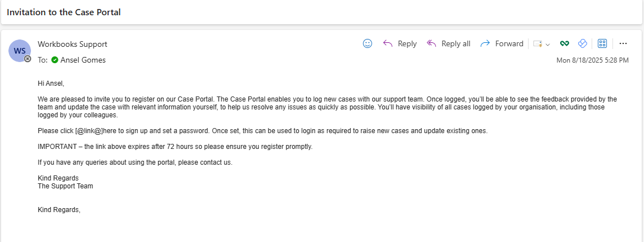Click recipient Ansel Gomes
This screenshot has height=242, width=644.
pos(83,60)
